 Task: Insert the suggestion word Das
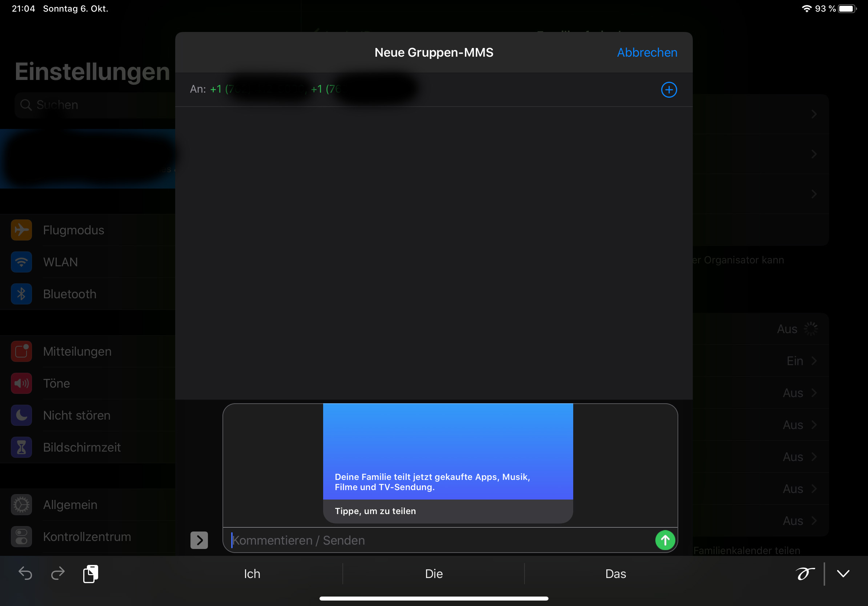click(615, 574)
